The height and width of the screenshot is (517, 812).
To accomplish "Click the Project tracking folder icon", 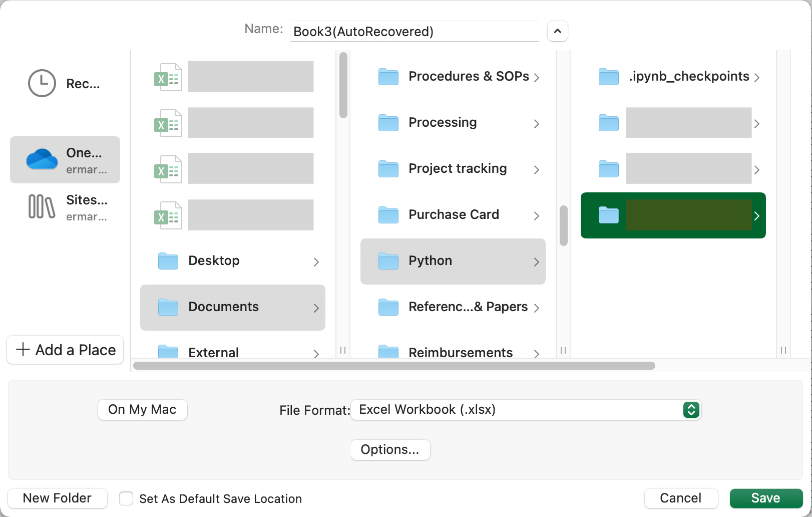I will (388, 169).
